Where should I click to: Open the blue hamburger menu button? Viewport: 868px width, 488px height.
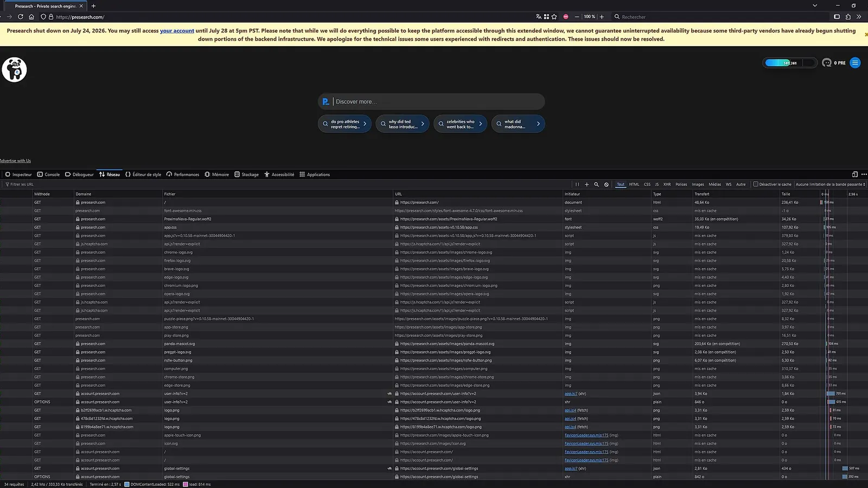coord(855,63)
